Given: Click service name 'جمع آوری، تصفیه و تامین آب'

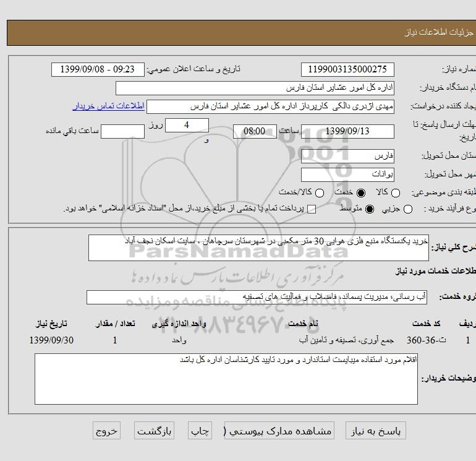Looking at the screenshot, I should click(346, 340).
